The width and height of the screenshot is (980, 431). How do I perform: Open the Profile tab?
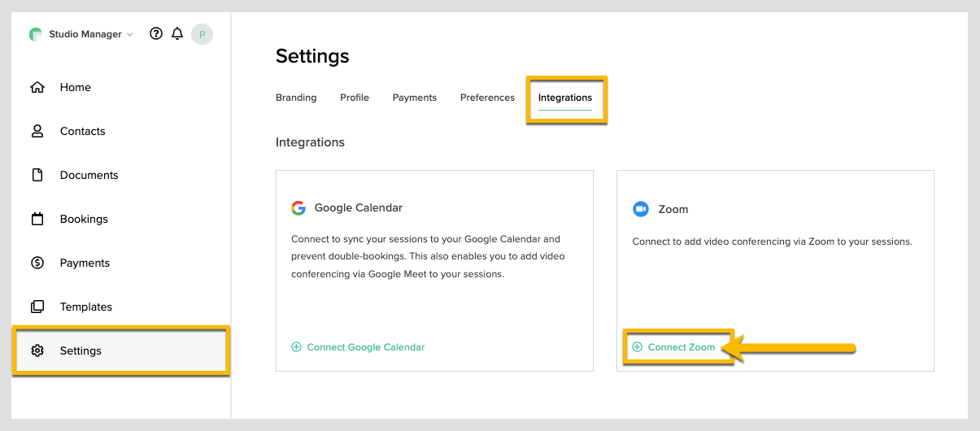click(x=355, y=98)
